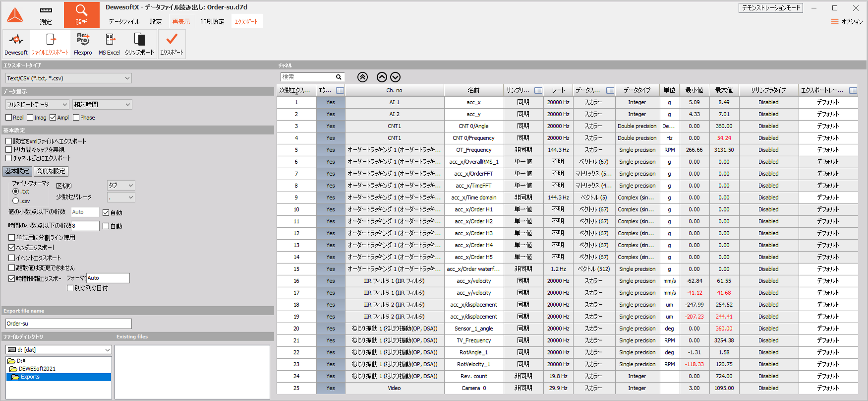Choose Flexpro export icon
Image resolution: width=868 pixels, height=401 pixels.
(x=83, y=44)
